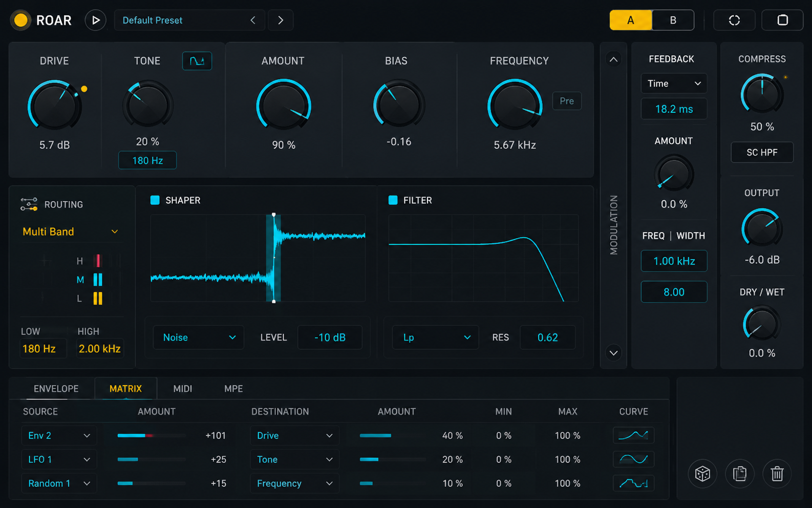Open the feedback Time mode dropdown
The image size is (812, 508).
(x=674, y=83)
